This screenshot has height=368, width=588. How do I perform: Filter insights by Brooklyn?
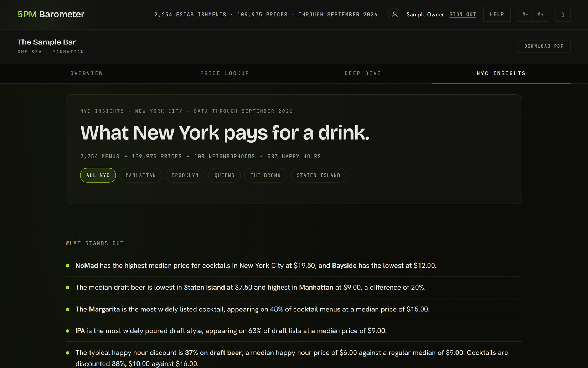pos(185,175)
